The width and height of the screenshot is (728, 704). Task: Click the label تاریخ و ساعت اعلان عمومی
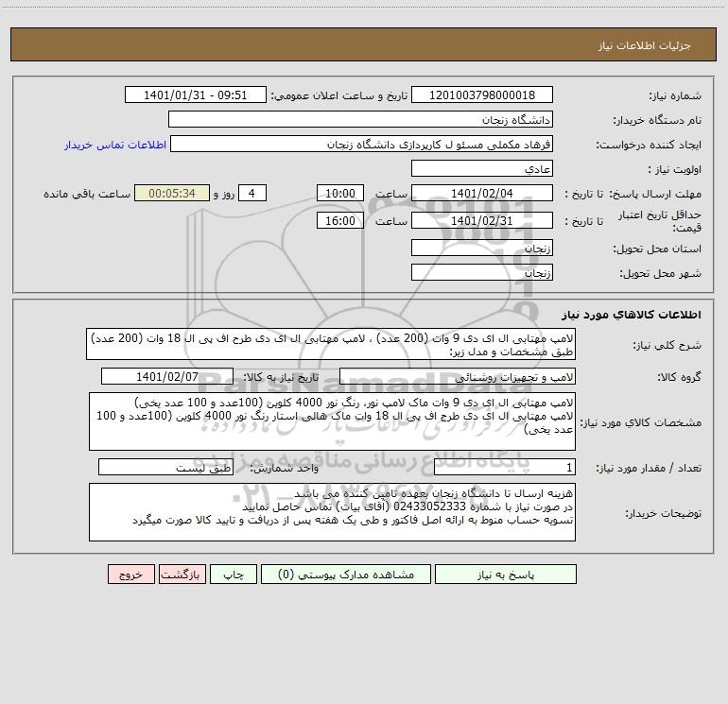[338, 95]
